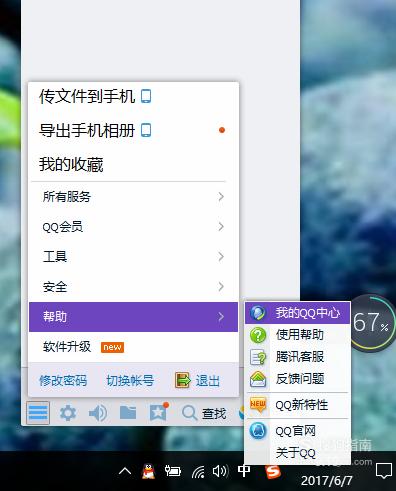Screen dimensions: 396x491
Task: Click the 所有服务 text label
Action: pyautogui.click(x=67, y=197)
